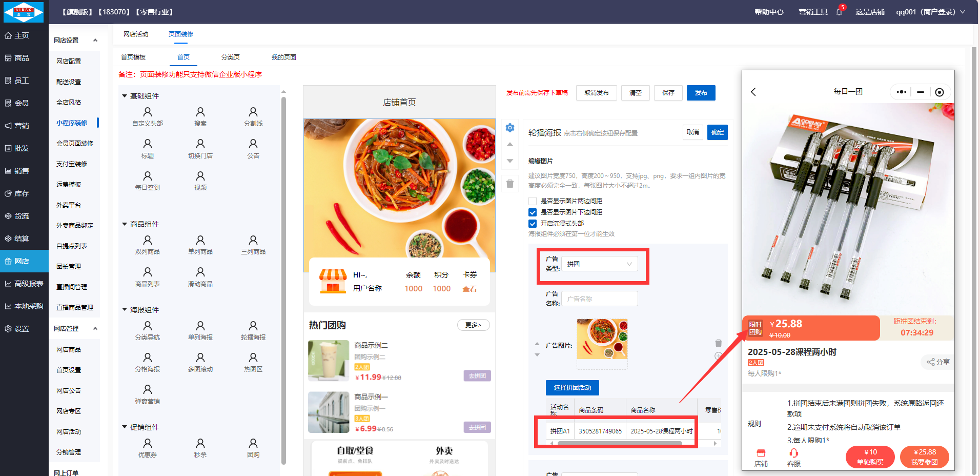Toggle 开启沉浸式头部 checkbox

[533, 224]
